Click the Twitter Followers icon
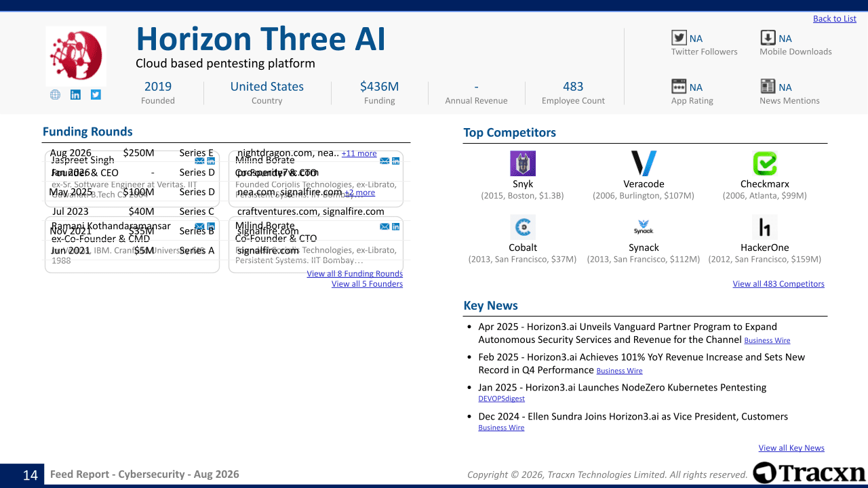Viewport: 868px width, 488px height. click(x=679, y=38)
